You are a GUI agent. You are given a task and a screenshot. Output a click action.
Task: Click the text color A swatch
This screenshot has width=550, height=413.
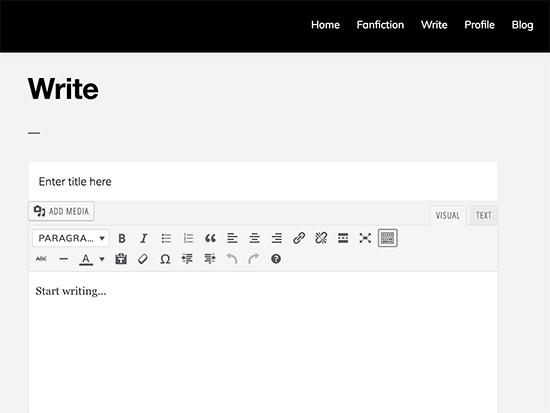tap(86, 259)
